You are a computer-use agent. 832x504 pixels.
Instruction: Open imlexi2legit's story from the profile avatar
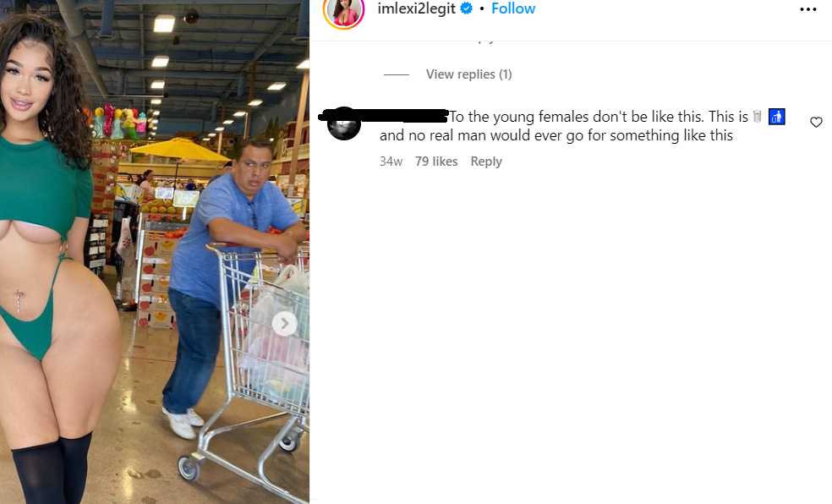pos(344,10)
